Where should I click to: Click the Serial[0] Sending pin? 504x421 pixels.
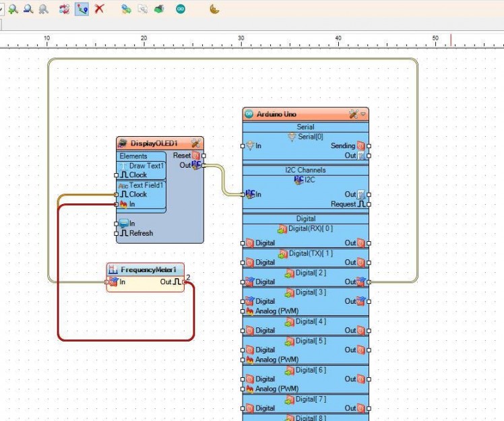369,145
